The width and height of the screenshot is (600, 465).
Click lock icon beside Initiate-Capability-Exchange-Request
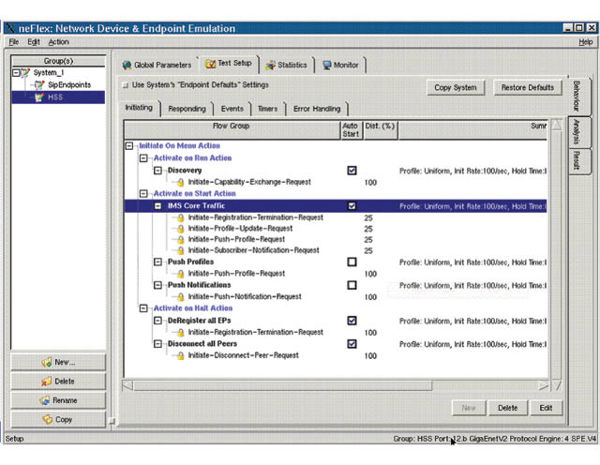180,182
